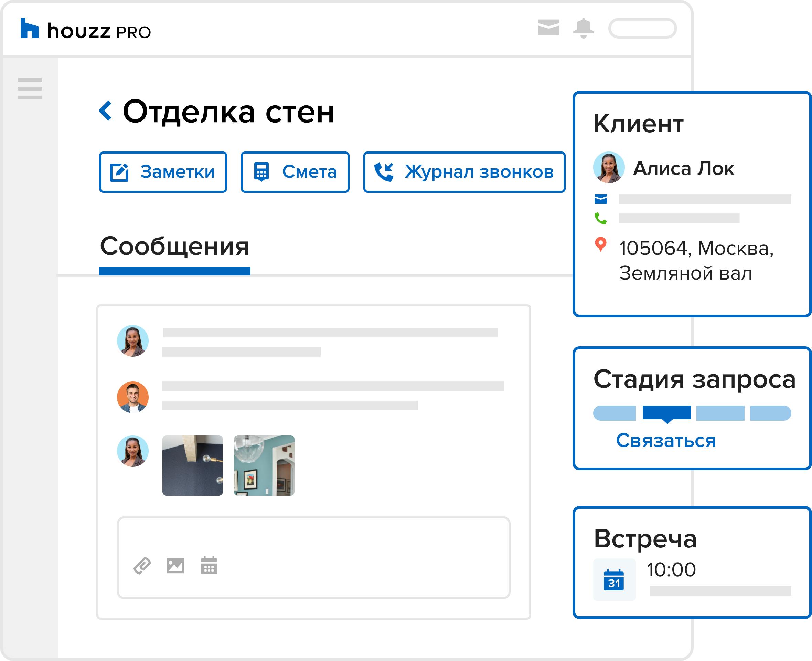Click calendar icon in message box
The height and width of the screenshot is (661, 812).
(x=209, y=566)
